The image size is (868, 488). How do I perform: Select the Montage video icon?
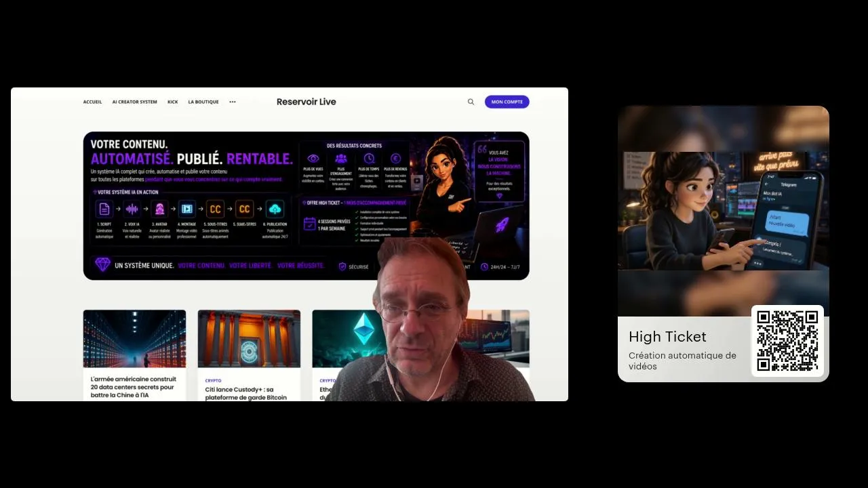187,209
